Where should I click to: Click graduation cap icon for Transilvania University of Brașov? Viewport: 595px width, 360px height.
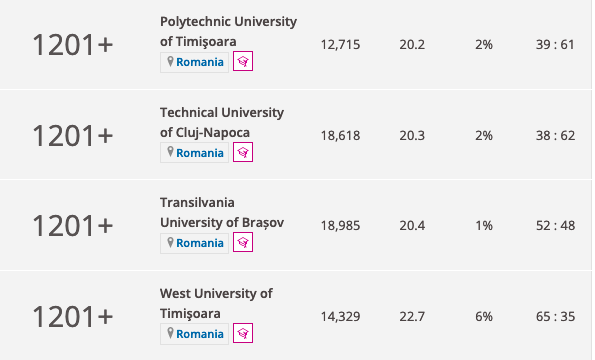243,242
